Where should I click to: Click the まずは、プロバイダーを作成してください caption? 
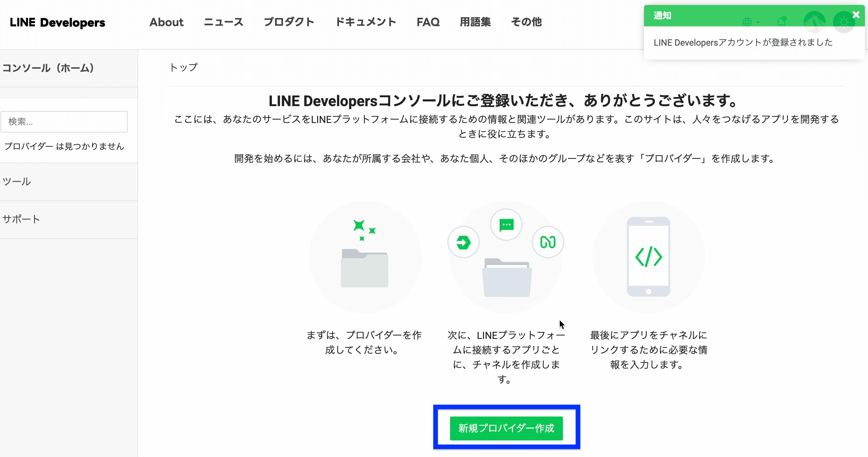tap(364, 342)
